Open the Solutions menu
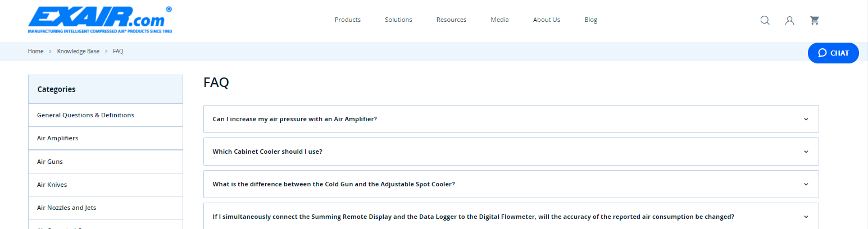The height and width of the screenshot is (229, 868). (x=398, y=20)
